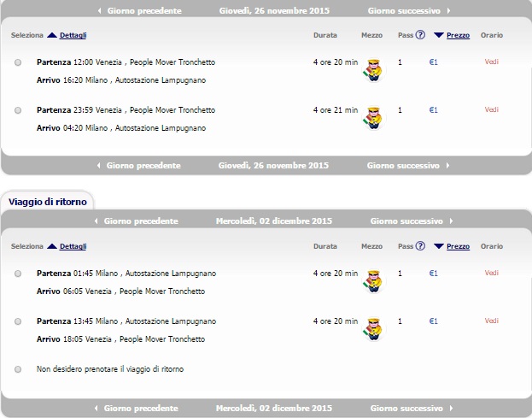Sort return trips using the Prezzo arrow
The image size is (532, 418).
point(439,246)
